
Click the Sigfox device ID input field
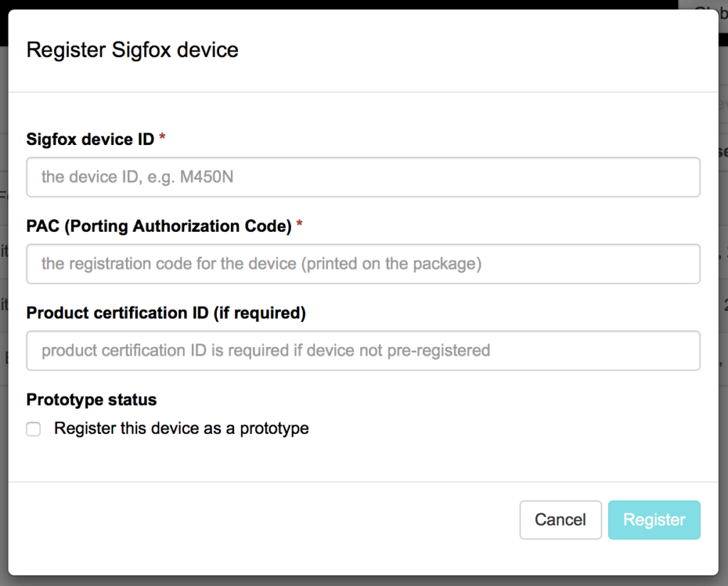point(363,177)
